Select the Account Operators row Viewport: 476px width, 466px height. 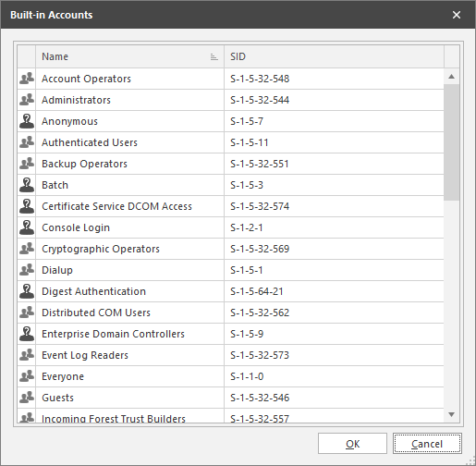[230, 79]
